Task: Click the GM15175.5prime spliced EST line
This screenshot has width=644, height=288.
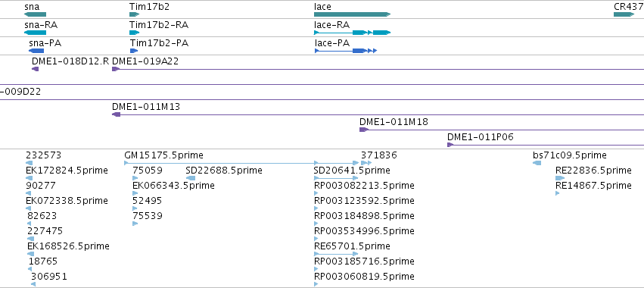Action: click(x=241, y=163)
